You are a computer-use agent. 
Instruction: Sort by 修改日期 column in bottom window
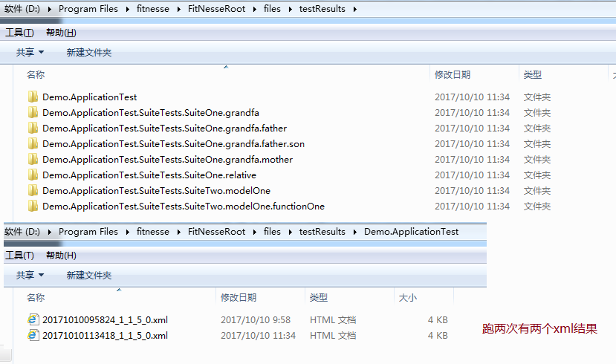[x=239, y=298]
